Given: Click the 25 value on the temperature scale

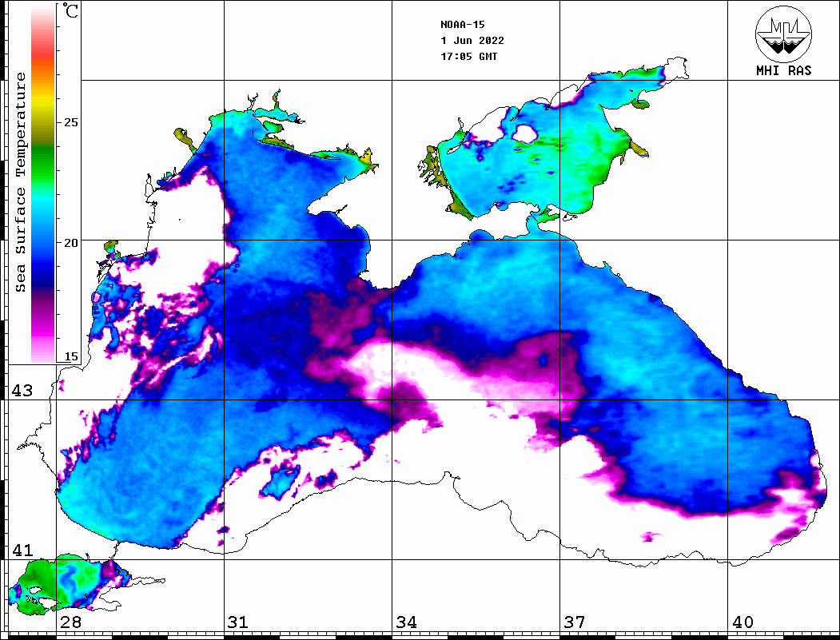Looking at the screenshot, I should click(70, 122).
